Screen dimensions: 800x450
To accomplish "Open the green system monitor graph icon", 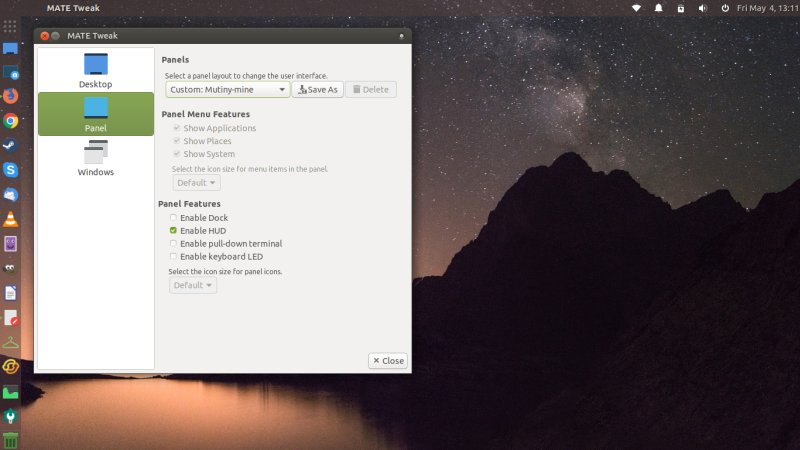I will click(10, 392).
